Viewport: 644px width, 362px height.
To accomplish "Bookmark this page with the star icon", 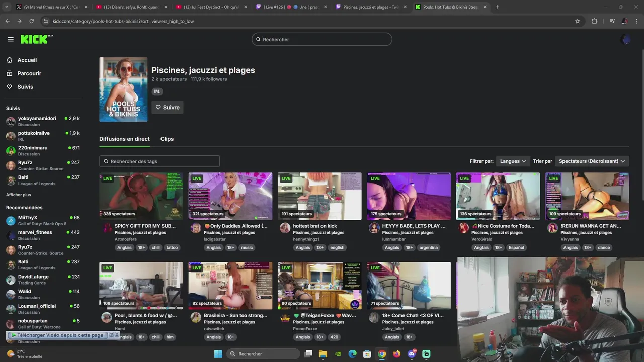I will click(x=578, y=21).
